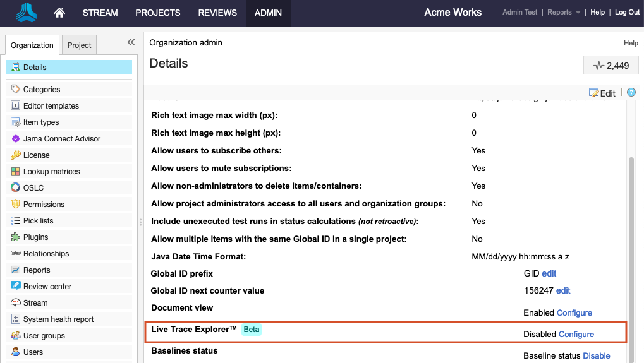Click the Permissions shield icon
644x363 pixels.
click(x=16, y=204)
